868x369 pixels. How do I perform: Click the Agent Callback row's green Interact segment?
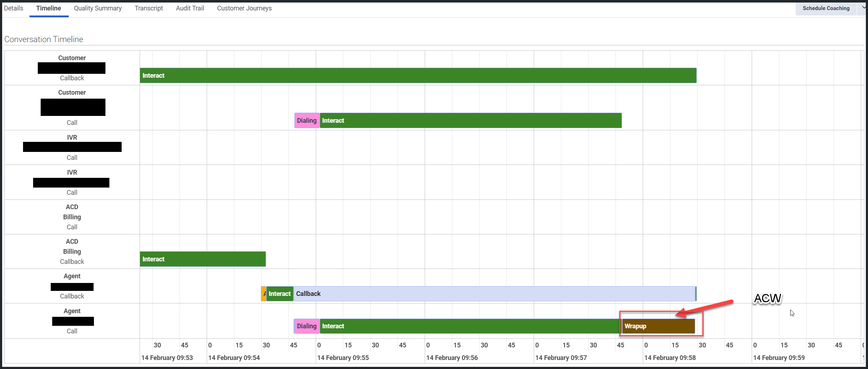280,294
